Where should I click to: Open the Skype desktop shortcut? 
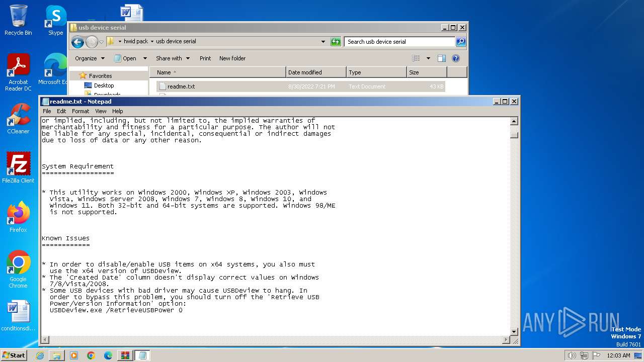tap(55, 20)
